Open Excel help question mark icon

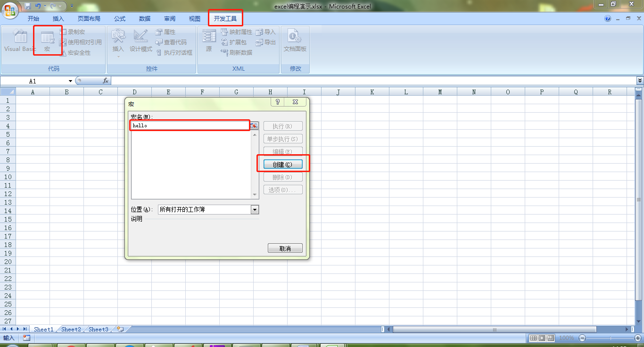pos(608,18)
